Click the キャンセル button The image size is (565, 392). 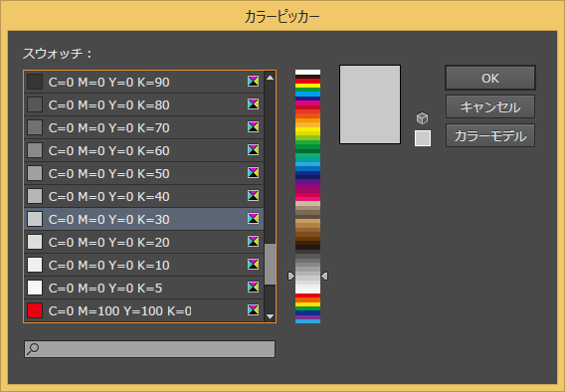tap(490, 107)
